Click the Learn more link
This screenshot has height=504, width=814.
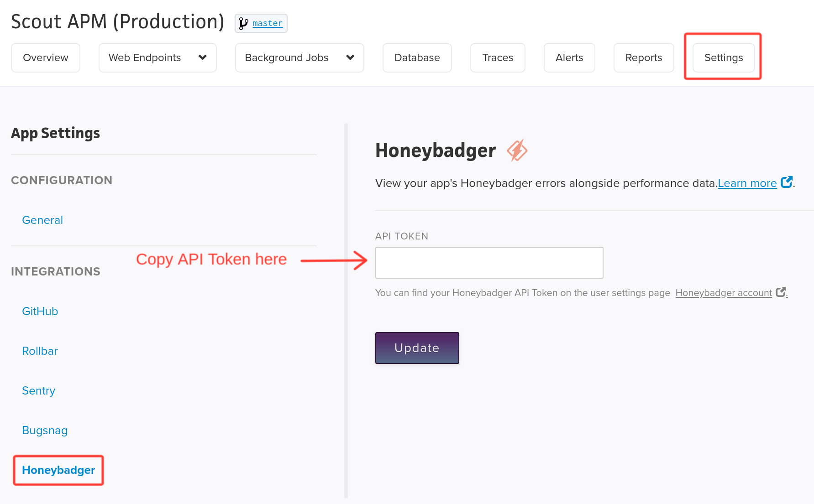(747, 183)
